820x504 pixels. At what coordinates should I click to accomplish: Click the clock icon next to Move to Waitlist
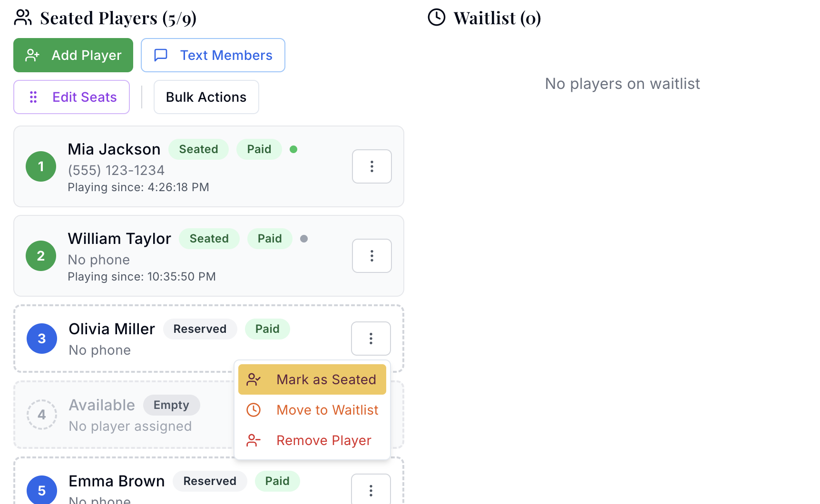point(254,410)
